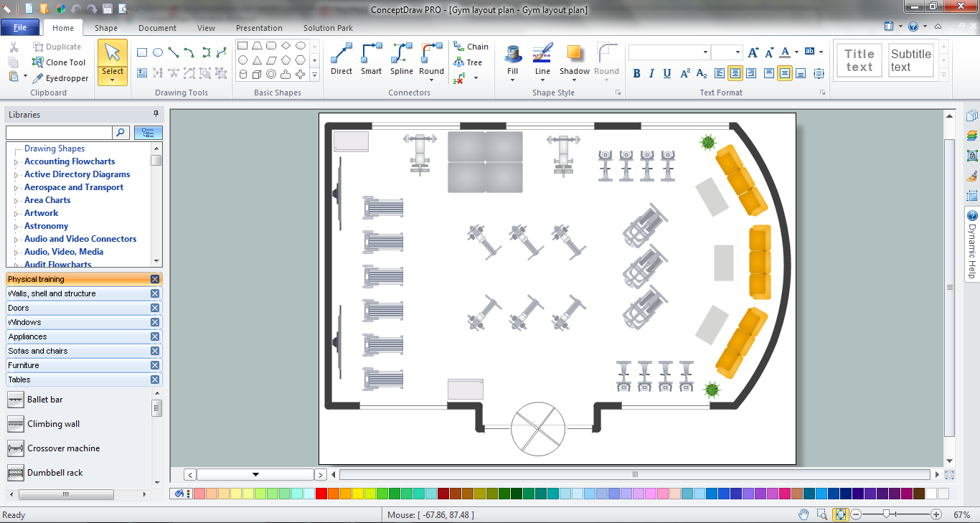Toggle Fit to window zoom button
The width and height of the screenshot is (980, 523).
pos(842,514)
